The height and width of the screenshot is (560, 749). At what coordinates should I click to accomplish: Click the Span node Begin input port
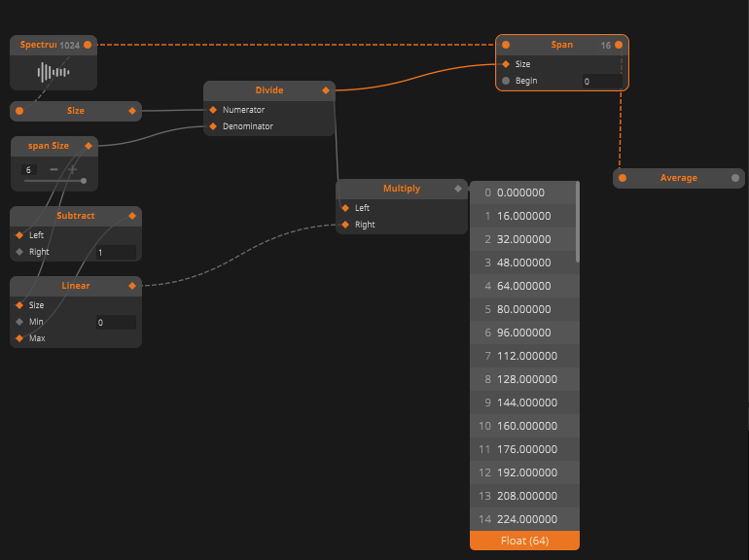pos(506,81)
